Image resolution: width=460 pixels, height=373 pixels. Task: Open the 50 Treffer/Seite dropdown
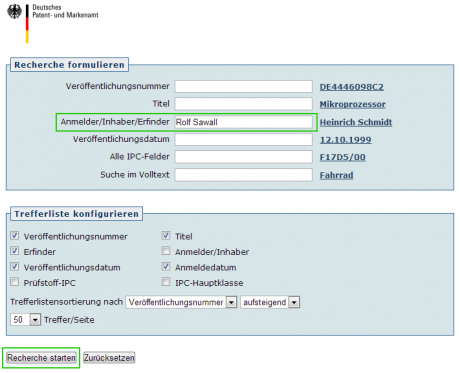[26, 320]
